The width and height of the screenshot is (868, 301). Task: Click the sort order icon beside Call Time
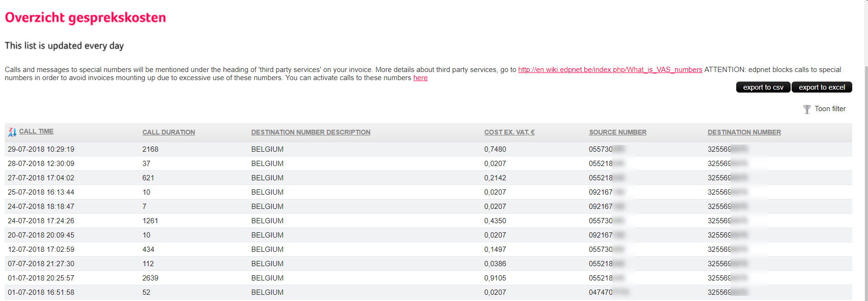(12, 133)
